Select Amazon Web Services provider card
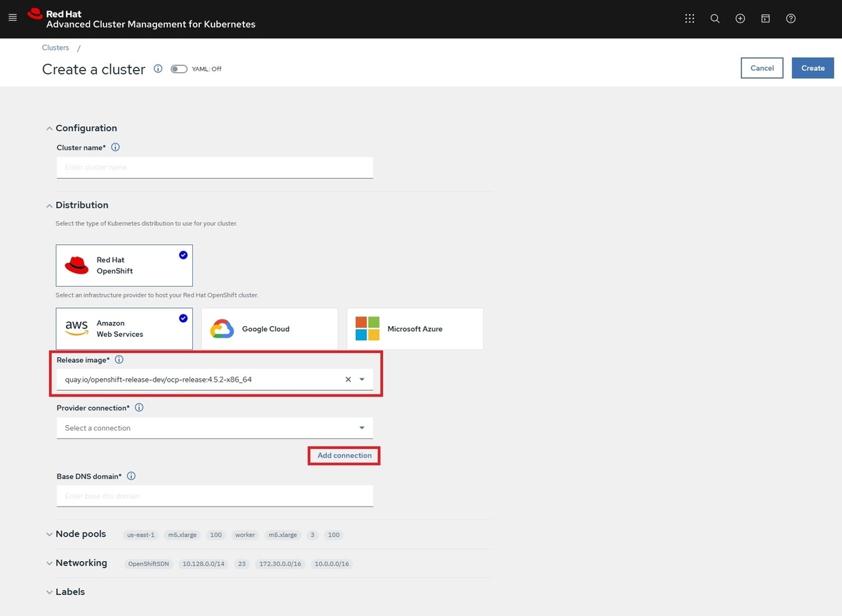Screen dimensions: 842x616 (x=124, y=328)
